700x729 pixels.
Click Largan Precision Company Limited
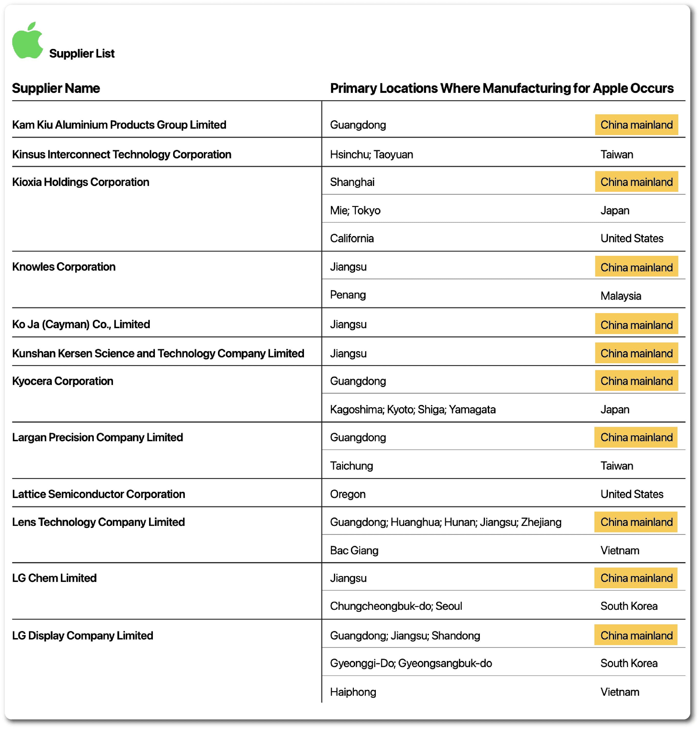(97, 437)
